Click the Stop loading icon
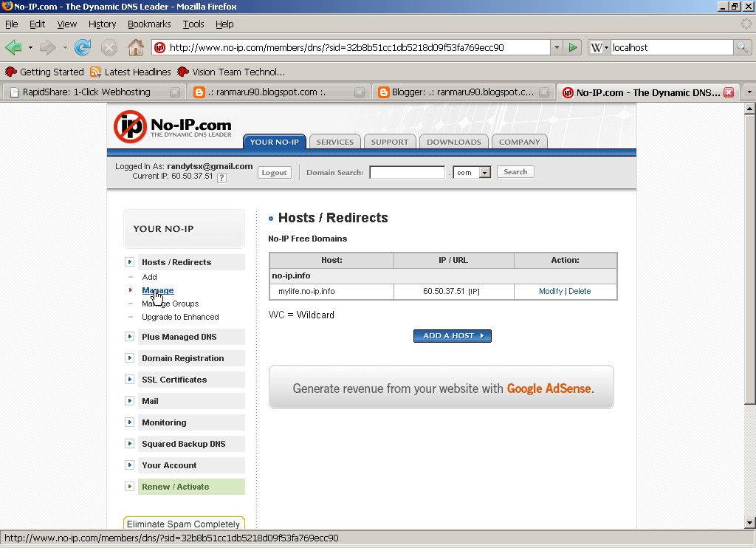The image size is (756, 548). [109, 47]
